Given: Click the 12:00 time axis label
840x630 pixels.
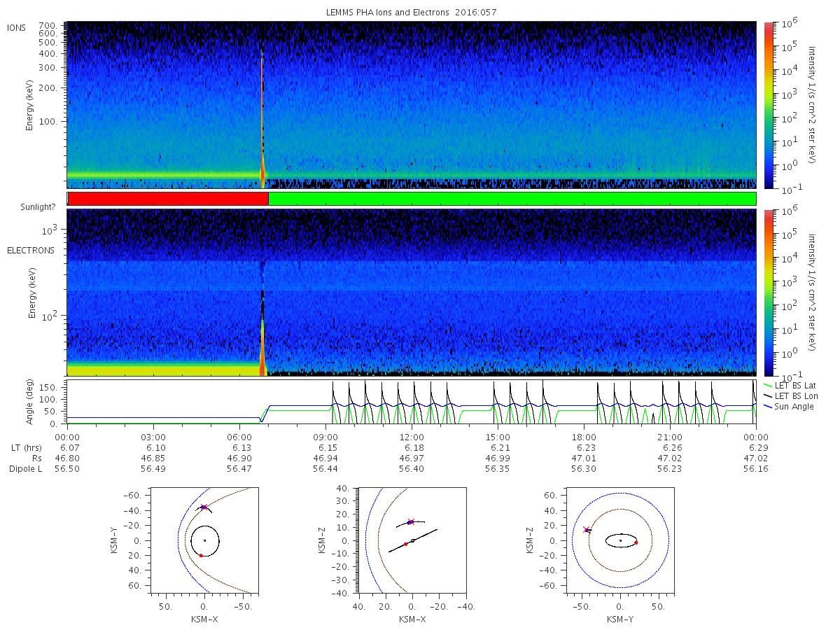Looking at the screenshot, I should coord(412,436).
